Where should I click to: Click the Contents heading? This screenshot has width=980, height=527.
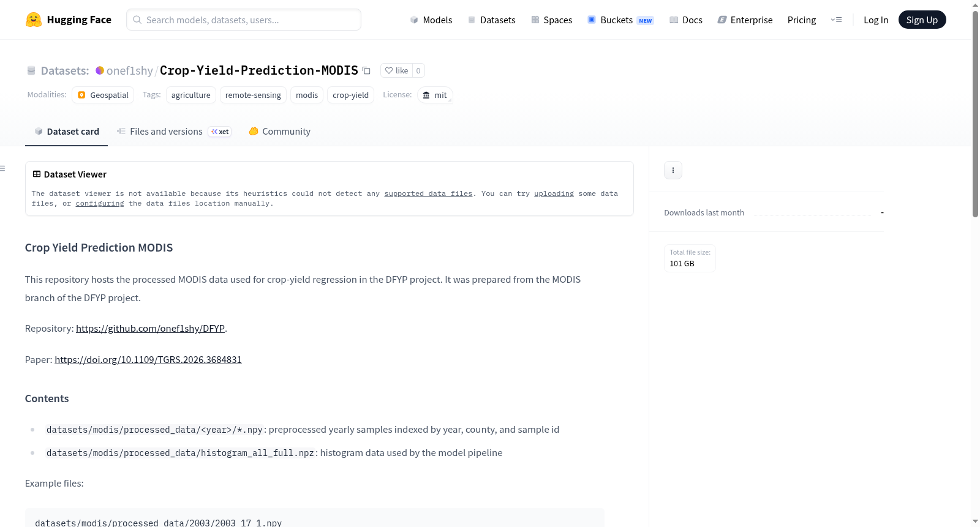pos(47,398)
